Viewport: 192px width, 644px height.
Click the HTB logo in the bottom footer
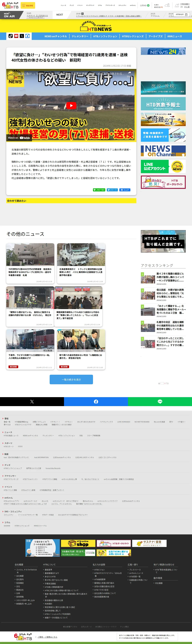pos(23,637)
